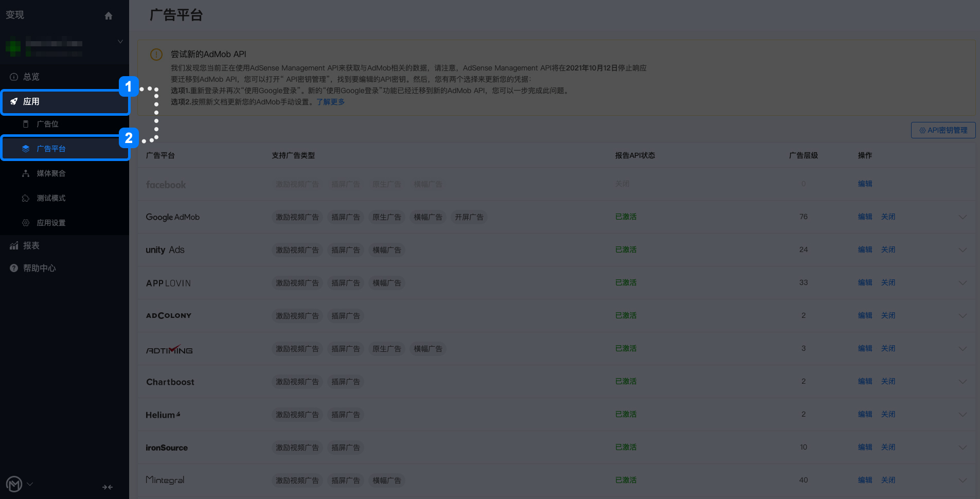
Task: Open 帮助中心 in the sidebar
Action: point(40,268)
